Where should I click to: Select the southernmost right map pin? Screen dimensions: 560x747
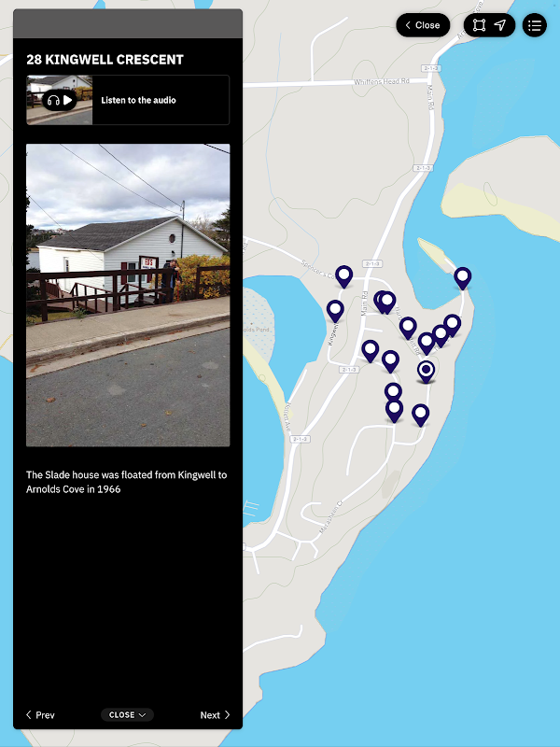tap(421, 415)
